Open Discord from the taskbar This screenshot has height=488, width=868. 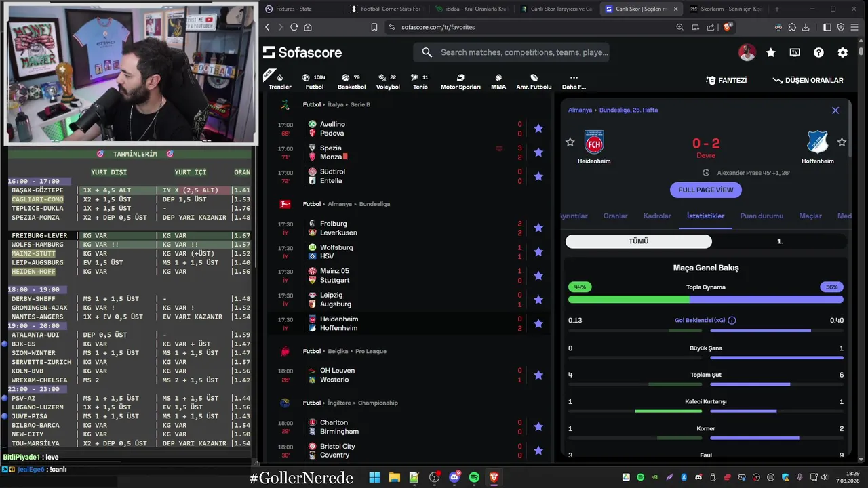point(454,478)
